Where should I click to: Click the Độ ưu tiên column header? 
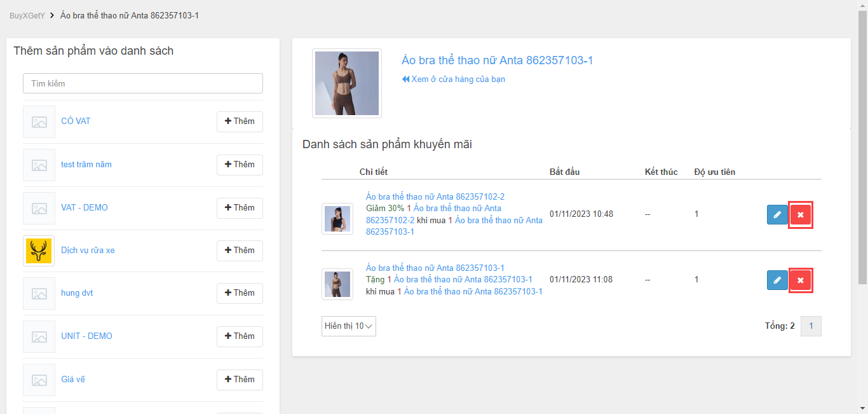pos(715,172)
